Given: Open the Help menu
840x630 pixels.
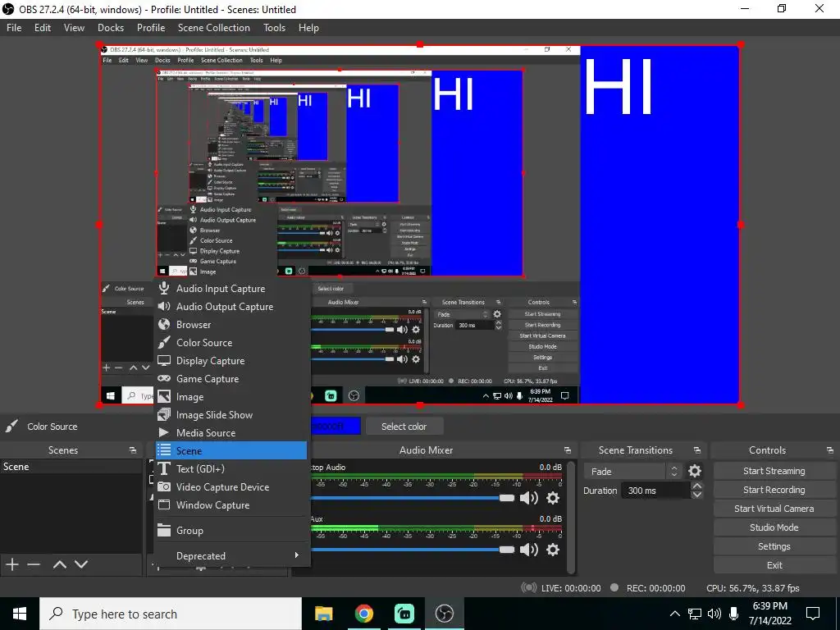Looking at the screenshot, I should click(x=308, y=28).
